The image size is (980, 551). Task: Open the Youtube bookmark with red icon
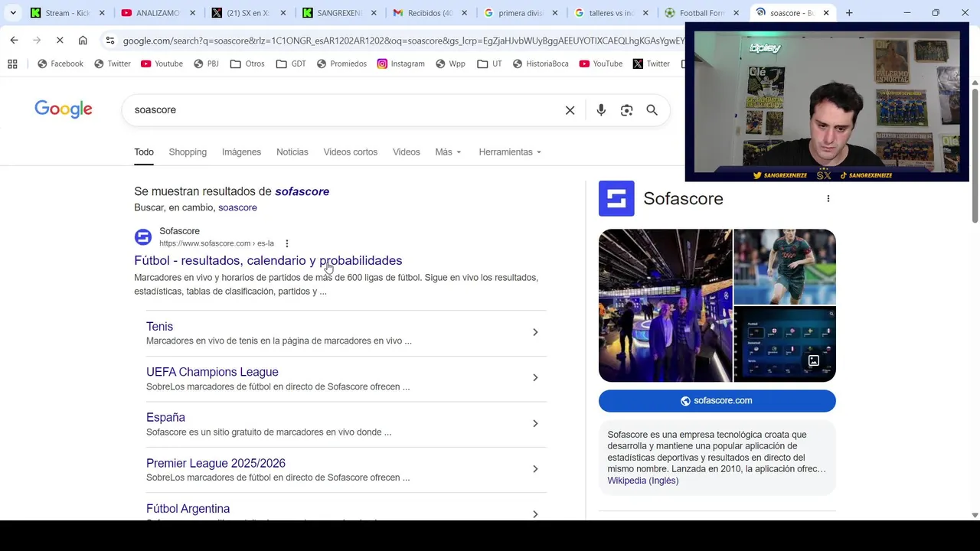[x=162, y=64]
